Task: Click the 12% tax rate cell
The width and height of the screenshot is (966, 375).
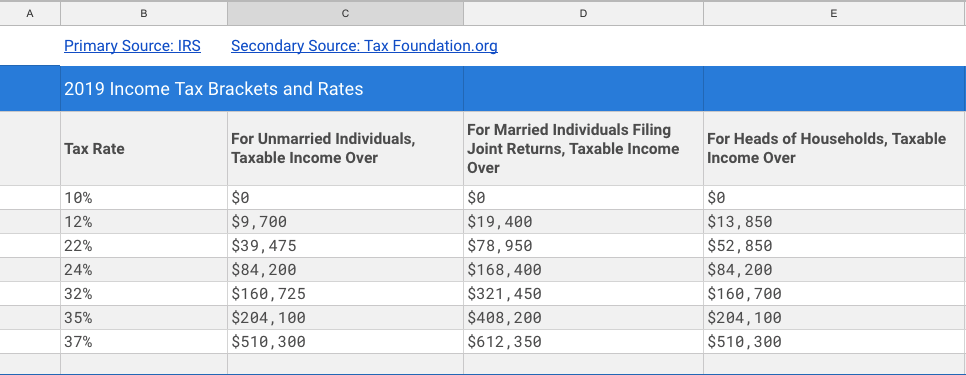Action: tap(144, 222)
